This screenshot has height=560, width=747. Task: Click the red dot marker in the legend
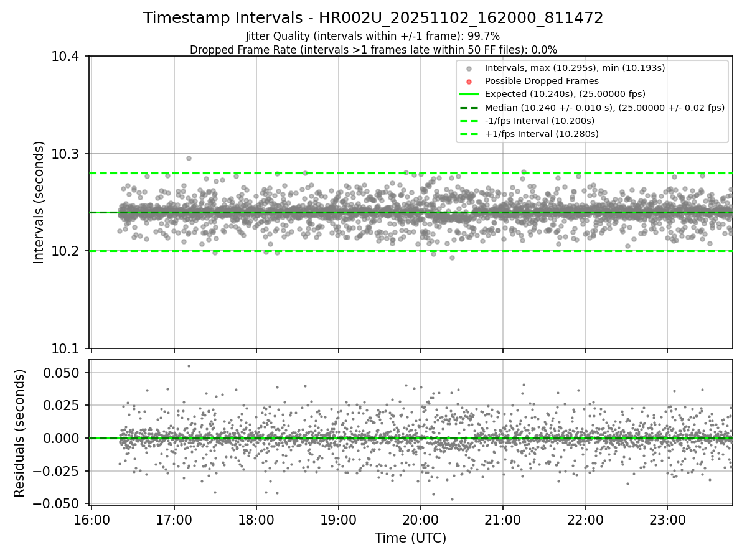(x=469, y=82)
